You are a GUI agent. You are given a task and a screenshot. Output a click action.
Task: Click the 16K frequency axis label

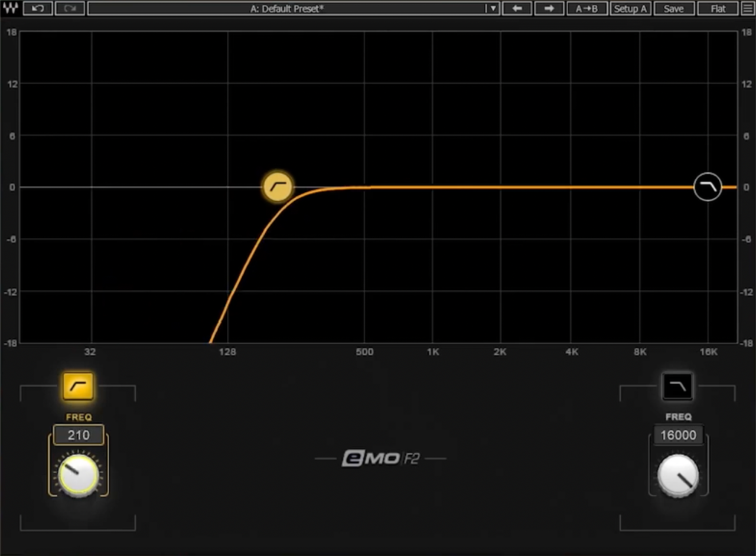coord(708,352)
